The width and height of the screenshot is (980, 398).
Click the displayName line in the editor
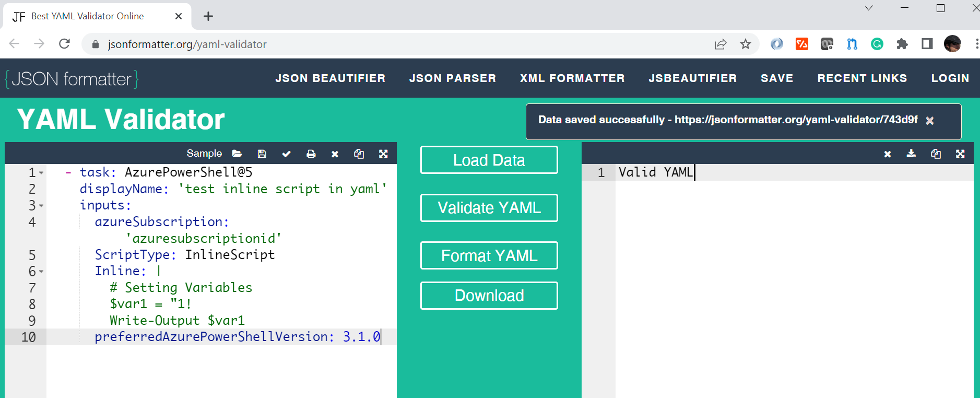click(x=233, y=189)
